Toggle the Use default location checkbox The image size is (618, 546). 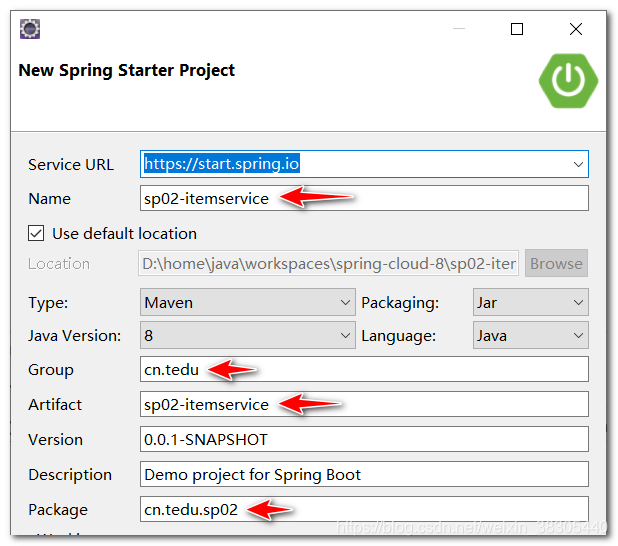(x=36, y=233)
